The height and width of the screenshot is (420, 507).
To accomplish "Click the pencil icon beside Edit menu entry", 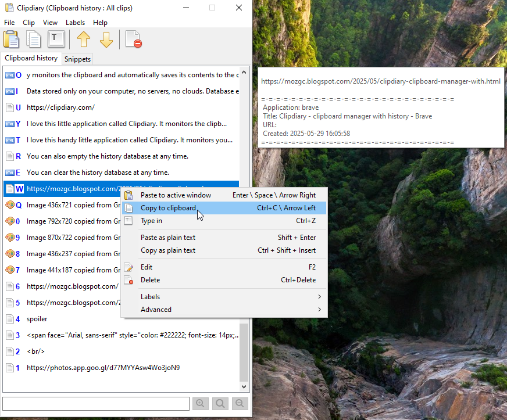I will [128, 267].
